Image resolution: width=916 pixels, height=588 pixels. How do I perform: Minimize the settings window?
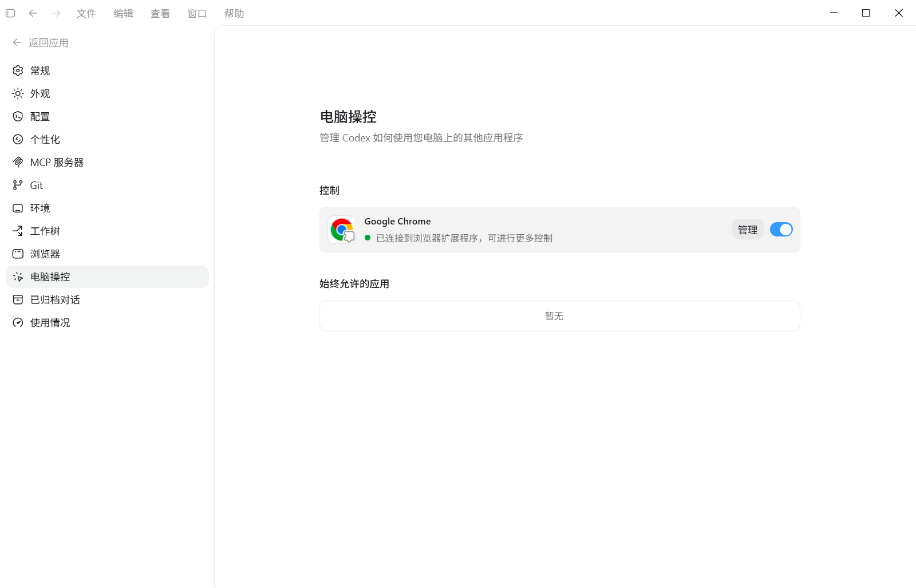tap(834, 13)
